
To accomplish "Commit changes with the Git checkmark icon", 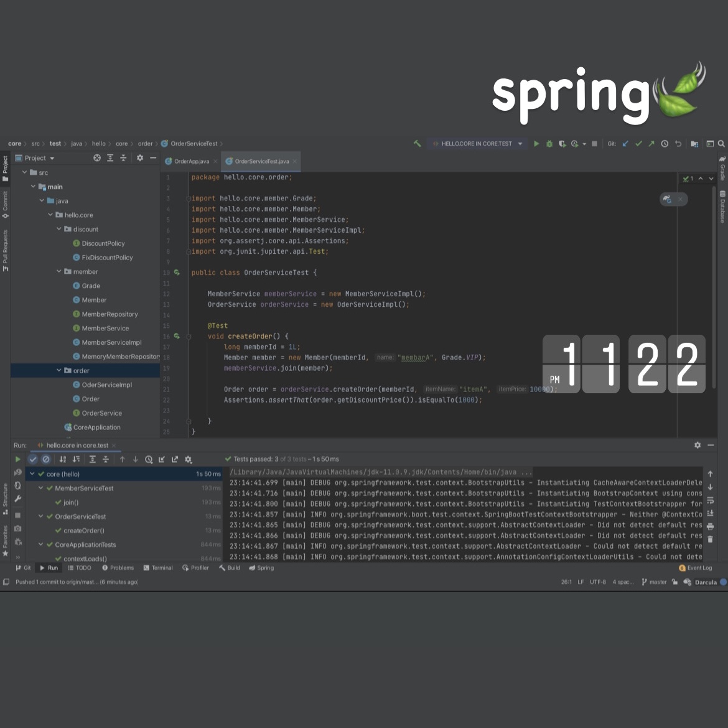I will pyautogui.click(x=638, y=144).
